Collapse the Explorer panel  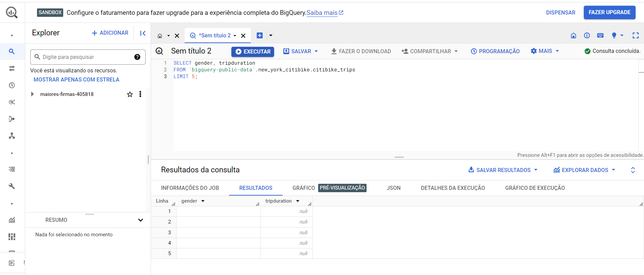pyautogui.click(x=143, y=33)
